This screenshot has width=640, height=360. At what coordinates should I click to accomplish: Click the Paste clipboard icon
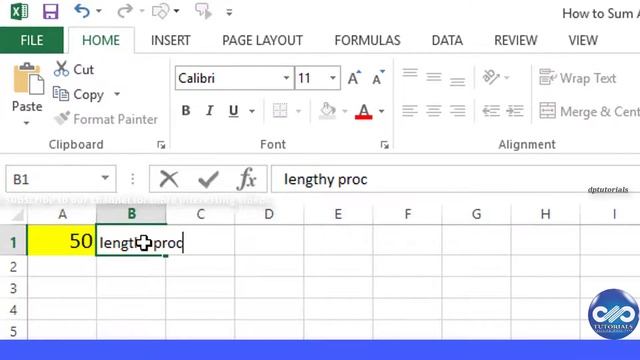28,79
